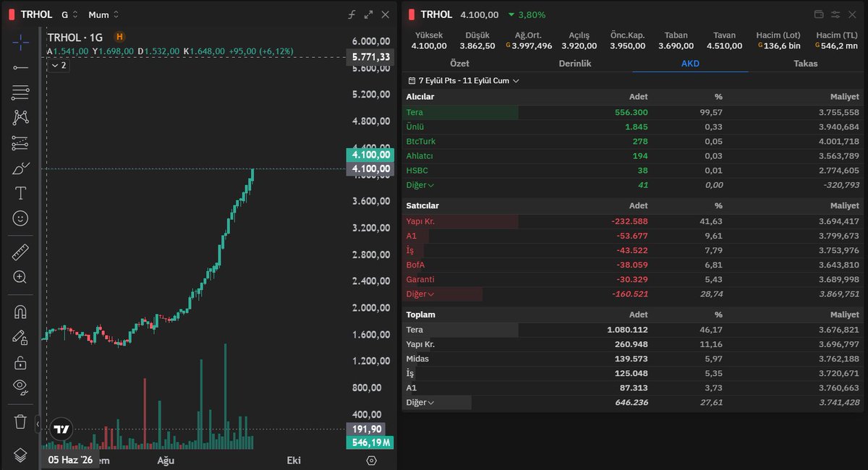The height and width of the screenshot is (470, 868).
Task: Click the 4.100,00 current price label on axis
Action: (370, 155)
